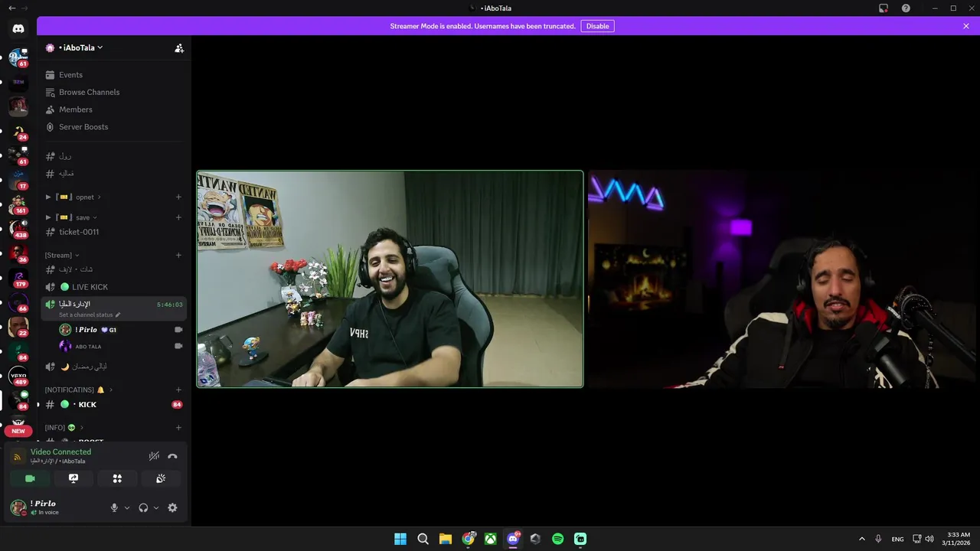This screenshot has width=980, height=551.
Task: Open the soundboard
Action: (x=161, y=478)
